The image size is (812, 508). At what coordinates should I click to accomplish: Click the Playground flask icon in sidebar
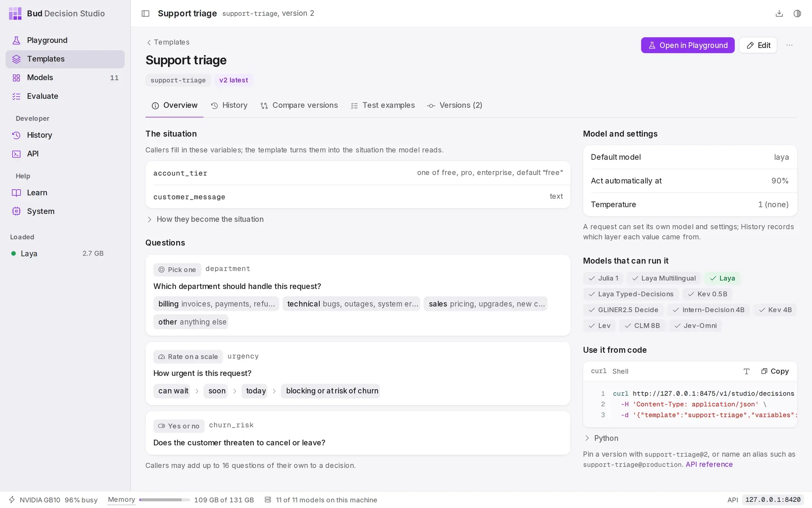coord(16,40)
